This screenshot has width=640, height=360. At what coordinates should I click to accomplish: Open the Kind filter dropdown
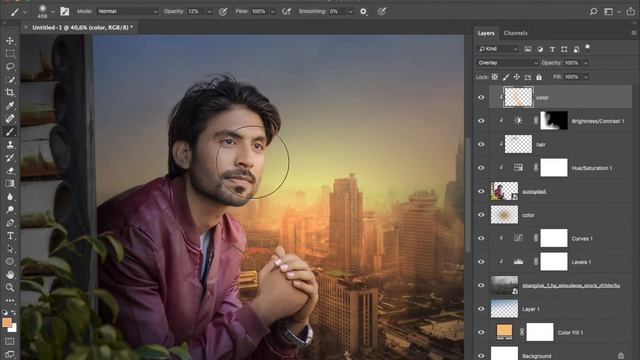[x=498, y=49]
